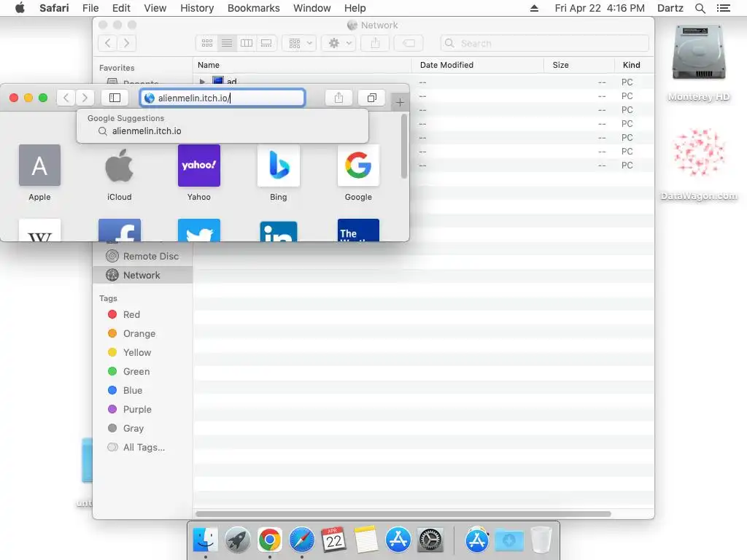
Task: Open Safari tab overview button
Action: pyautogui.click(x=371, y=98)
